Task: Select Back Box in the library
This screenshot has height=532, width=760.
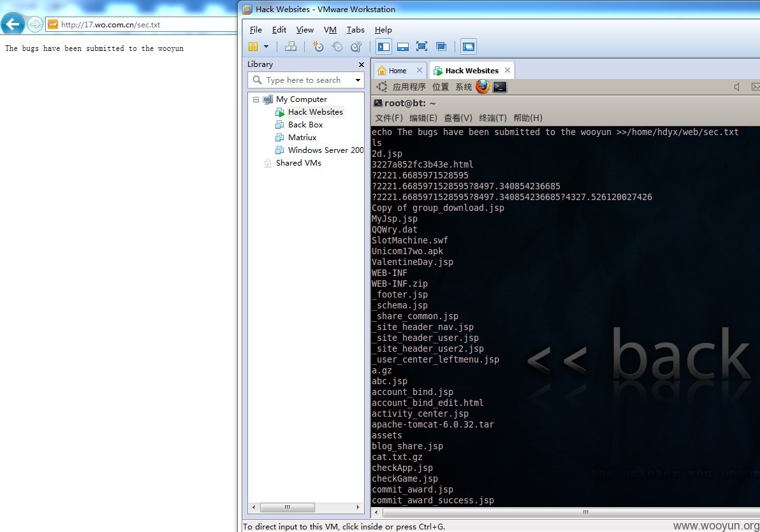Action: pyautogui.click(x=305, y=124)
